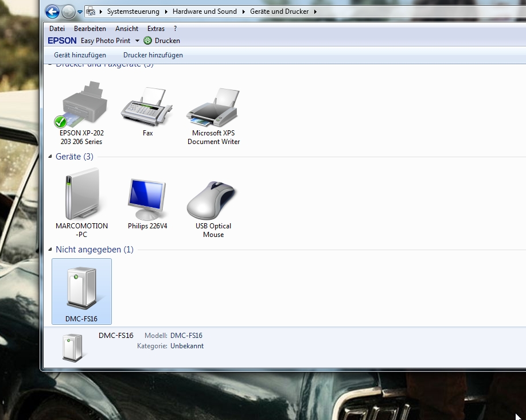Click the MARCOMOTION-PC label
The width and height of the screenshot is (526, 420).
click(81, 230)
